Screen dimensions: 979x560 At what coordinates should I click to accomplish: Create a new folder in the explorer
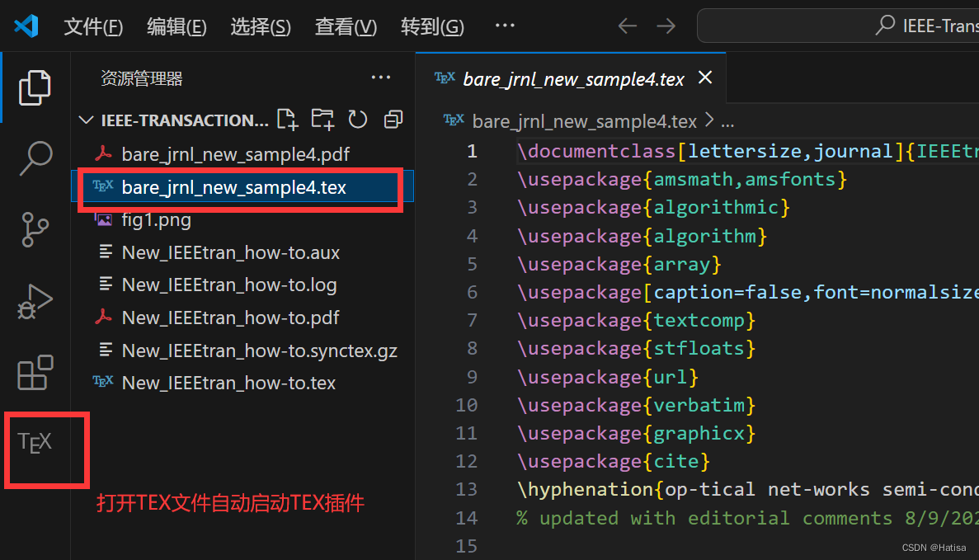[x=322, y=120]
